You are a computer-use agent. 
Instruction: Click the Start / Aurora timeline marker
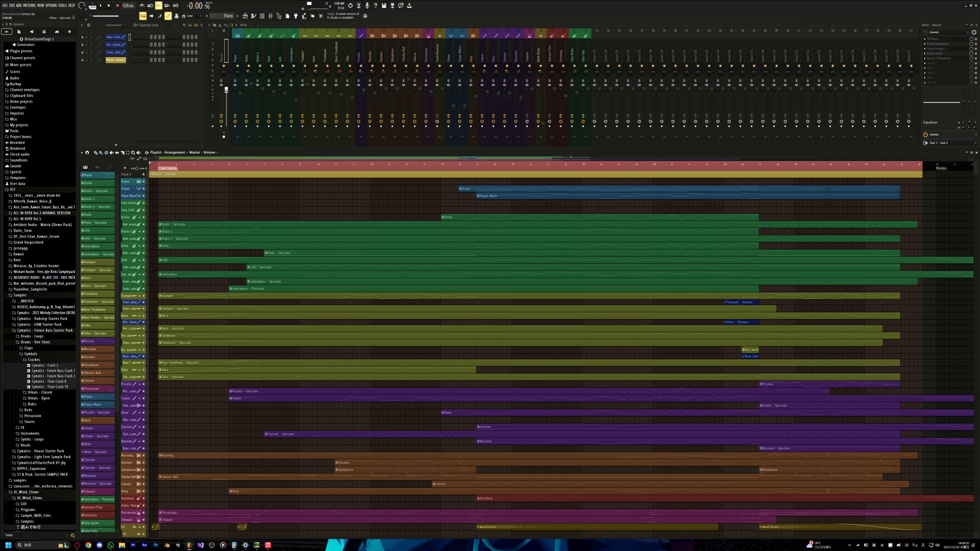(168, 168)
